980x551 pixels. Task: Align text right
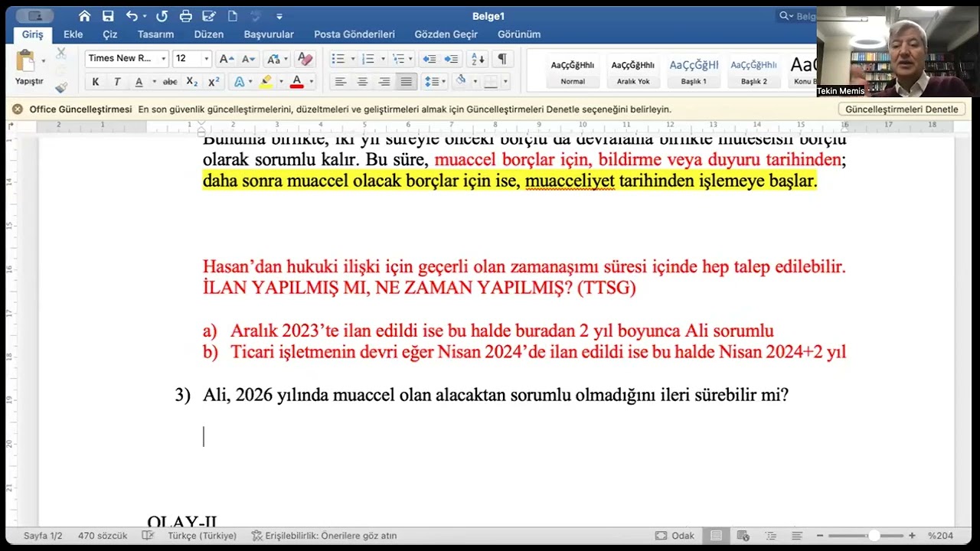coord(384,82)
